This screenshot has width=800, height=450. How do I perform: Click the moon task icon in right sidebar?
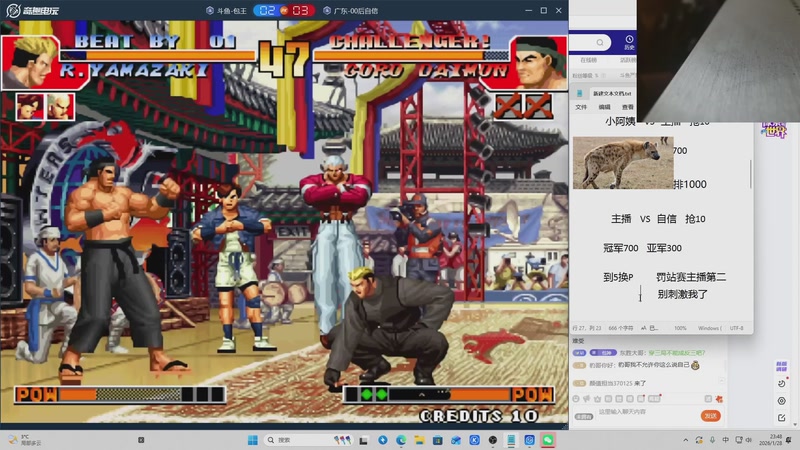[782, 383]
